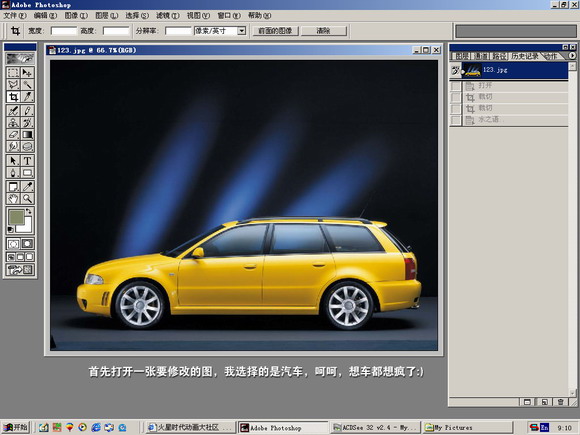The width and height of the screenshot is (580, 435).
Task: Switch to the 历史记录 (History) tab
Action: point(525,56)
